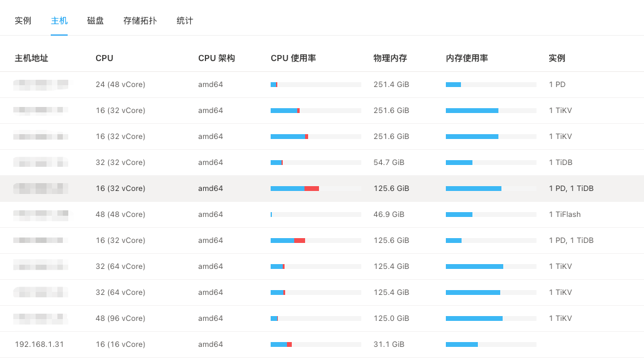Click memory usage bar of the TiFlash host
The height and width of the screenshot is (362, 644).
pyautogui.click(x=491, y=215)
